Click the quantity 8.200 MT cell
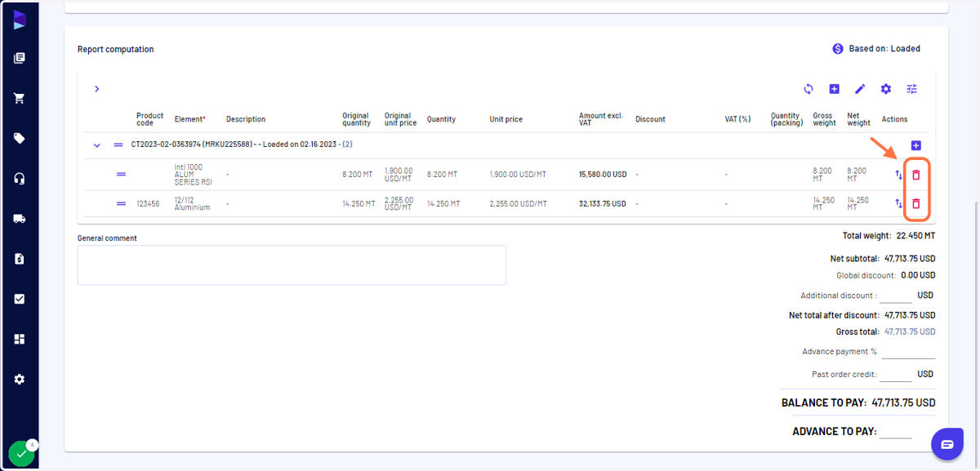This screenshot has width=980, height=471. coord(442,175)
